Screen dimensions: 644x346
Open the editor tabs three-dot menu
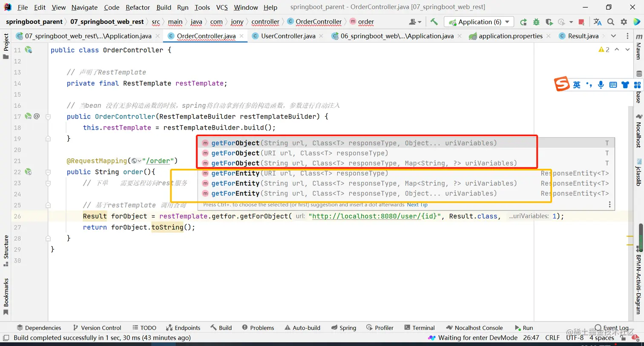tap(627, 36)
